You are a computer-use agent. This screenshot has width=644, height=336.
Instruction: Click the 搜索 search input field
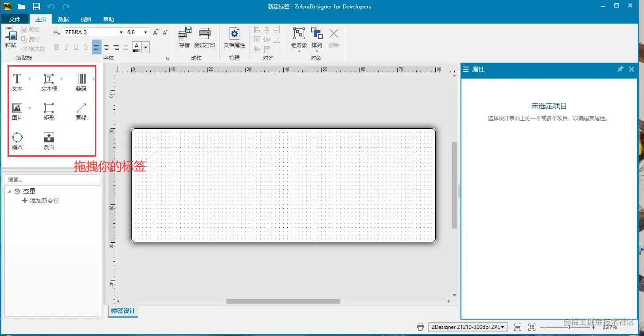click(x=52, y=180)
